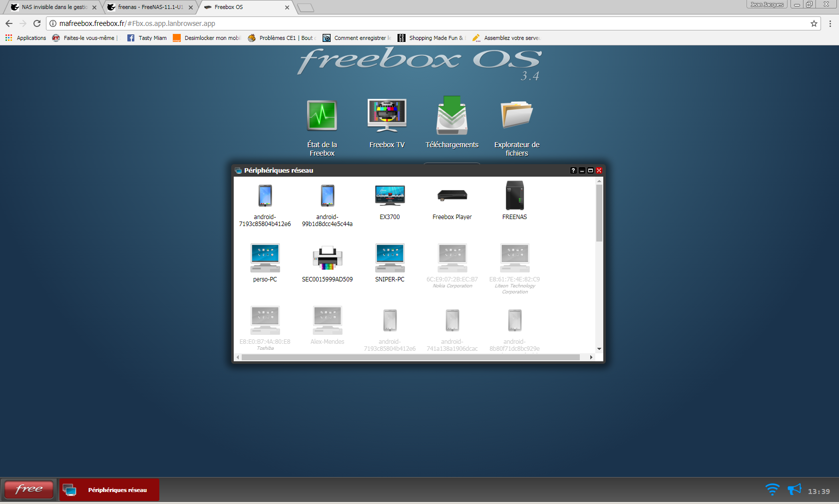Open the Chrome three-dot menu
This screenshot has height=504, width=839.
coord(830,23)
